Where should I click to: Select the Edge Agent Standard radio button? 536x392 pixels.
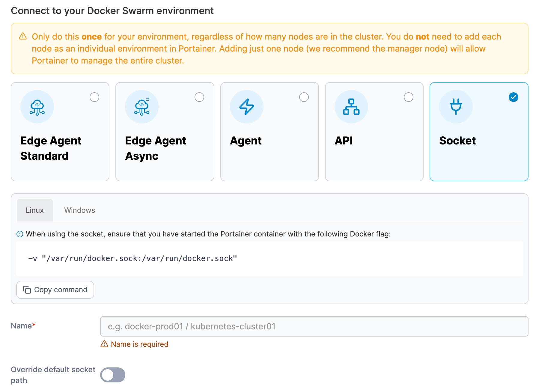coord(94,97)
